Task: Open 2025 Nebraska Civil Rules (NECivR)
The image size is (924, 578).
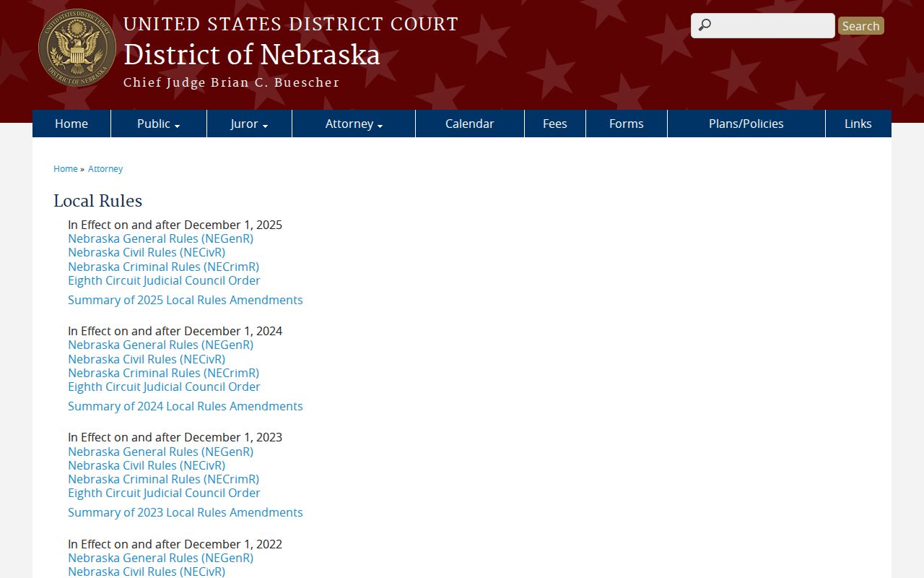Action: coord(147,252)
